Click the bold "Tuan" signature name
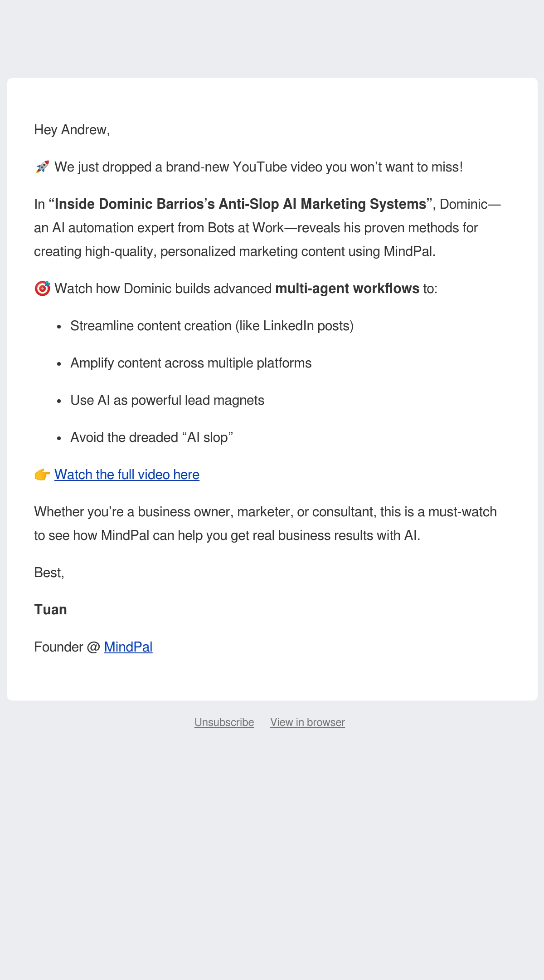The height and width of the screenshot is (980, 544). click(x=51, y=610)
